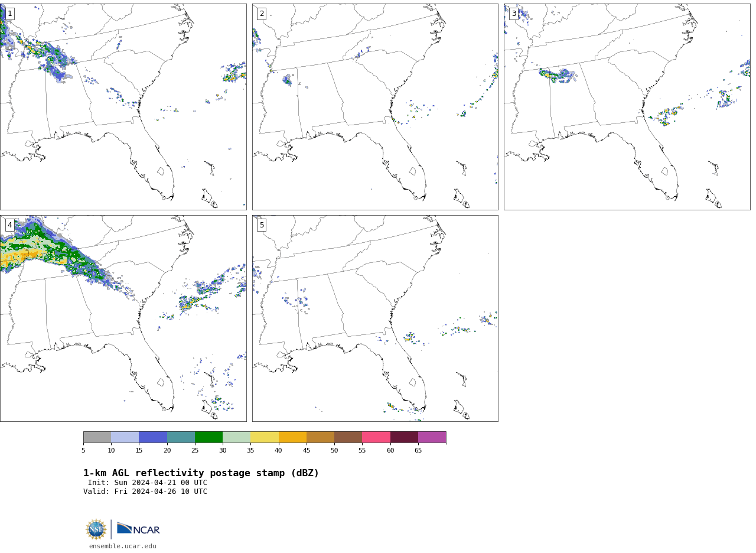
Task: Click the light blue 10-15 dBZ swatch
Action: (x=125, y=437)
